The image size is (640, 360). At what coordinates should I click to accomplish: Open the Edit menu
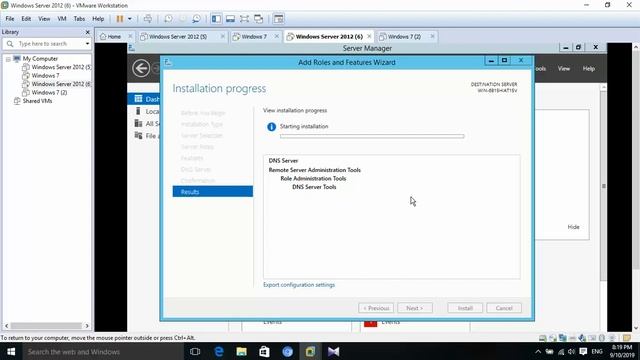pyautogui.click(x=26, y=19)
